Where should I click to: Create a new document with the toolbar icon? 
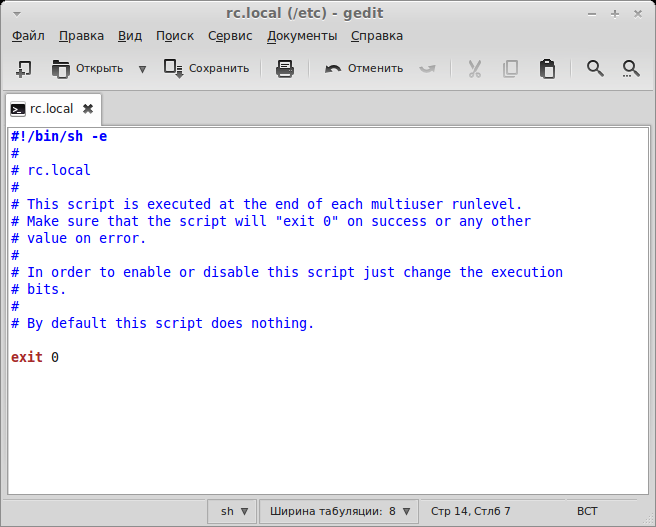(23, 69)
